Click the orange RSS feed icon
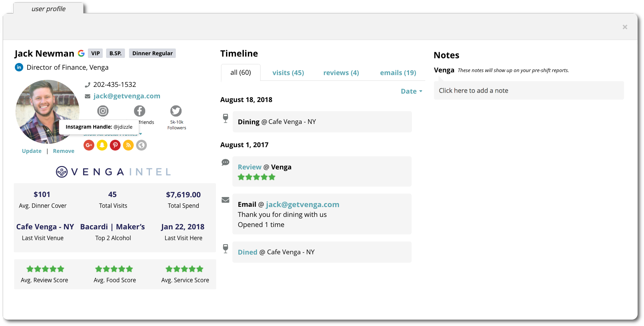 coord(128,145)
